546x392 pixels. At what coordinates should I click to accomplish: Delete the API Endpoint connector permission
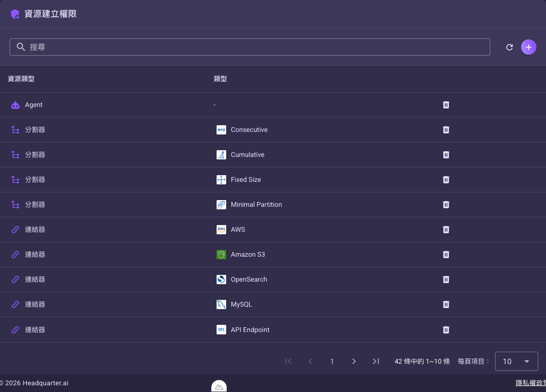click(x=446, y=330)
